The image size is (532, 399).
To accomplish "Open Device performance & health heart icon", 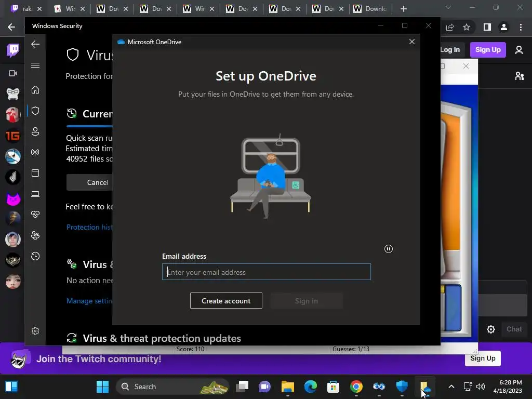I will [35, 215].
